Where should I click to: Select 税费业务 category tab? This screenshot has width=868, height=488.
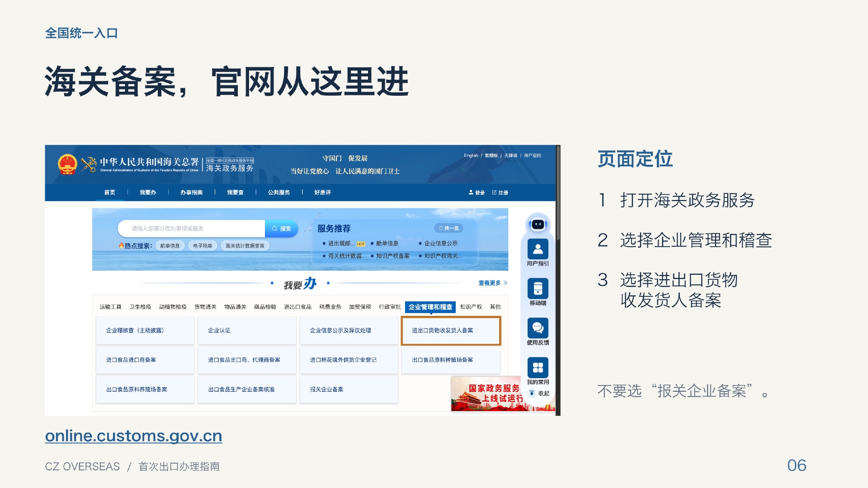point(330,307)
